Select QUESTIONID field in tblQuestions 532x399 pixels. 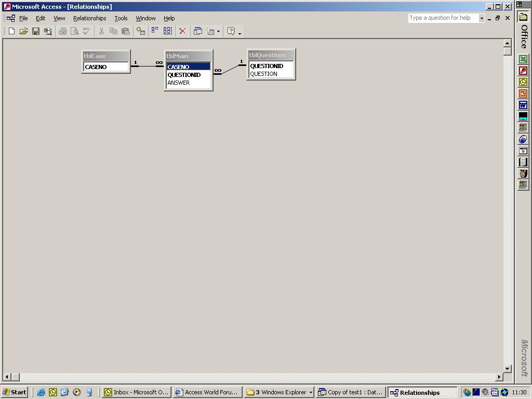tap(271, 66)
